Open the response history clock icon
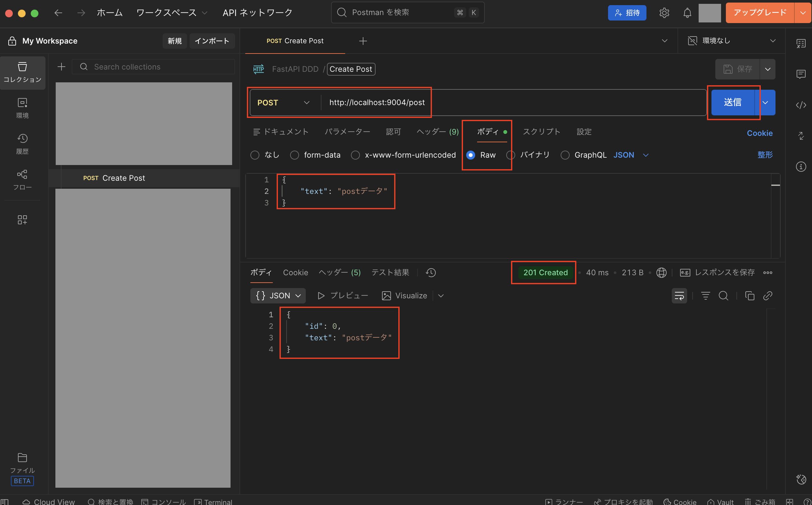812x505 pixels. (x=431, y=273)
